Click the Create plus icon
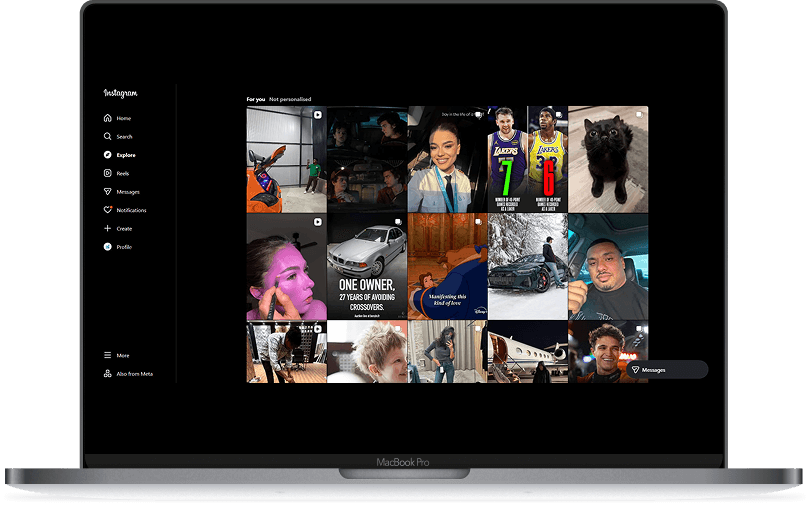This screenshot has width=811, height=505. coord(108,228)
